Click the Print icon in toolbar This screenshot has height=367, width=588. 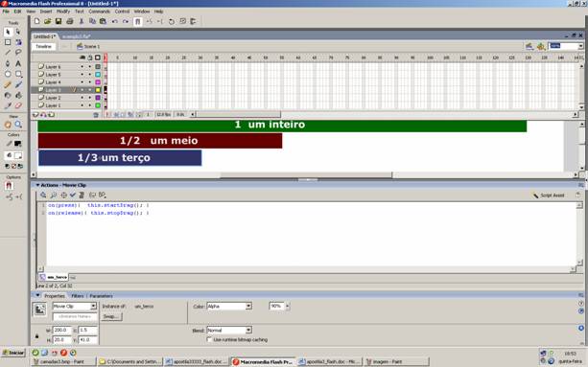tap(69, 21)
